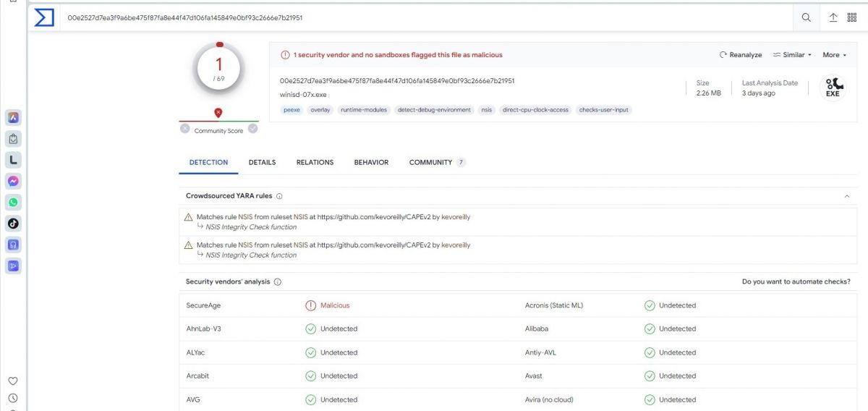This screenshot has height=411, width=868.
Task: Click the upload file icon
Action: click(833, 18)
